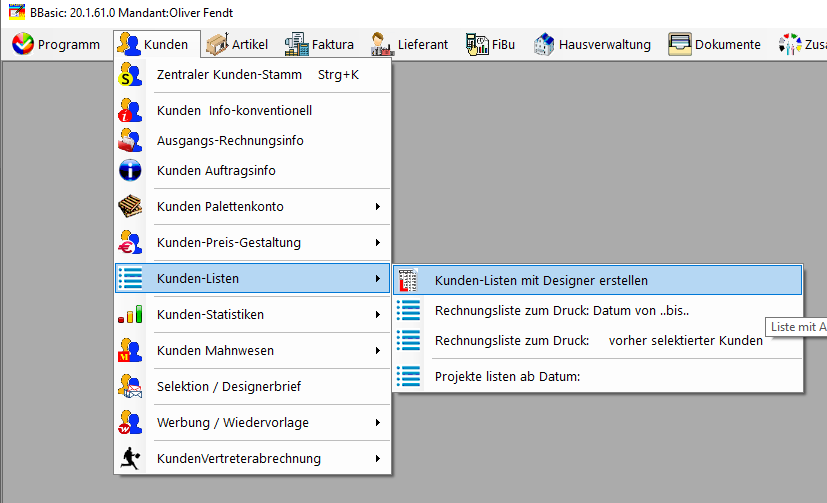Click the Zentraler Kunden-Stamm icon

(x=130, y=74)
